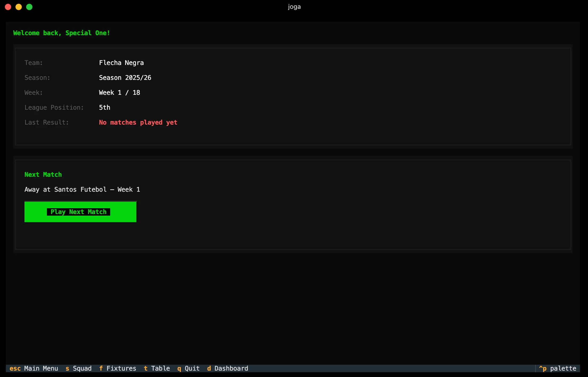Open the command palette footer item
588x377 pixels.
click(558, 368)
